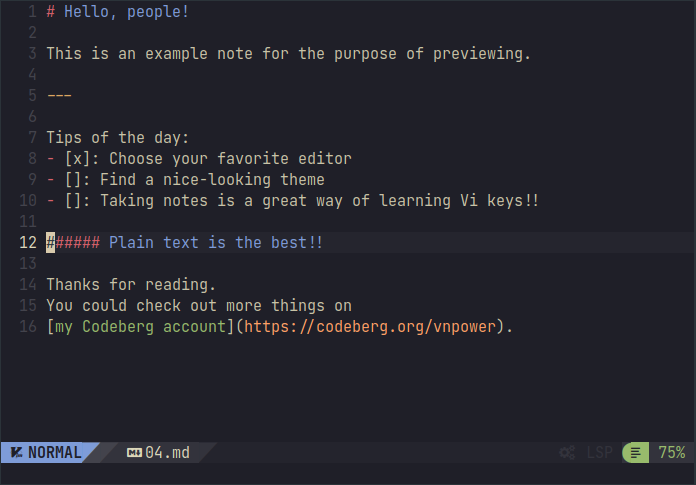Image resolution: width=696 pixels, height=485 pixels.
Task: Click the LSP gears icon in statusline
Action: click(567, 453)
